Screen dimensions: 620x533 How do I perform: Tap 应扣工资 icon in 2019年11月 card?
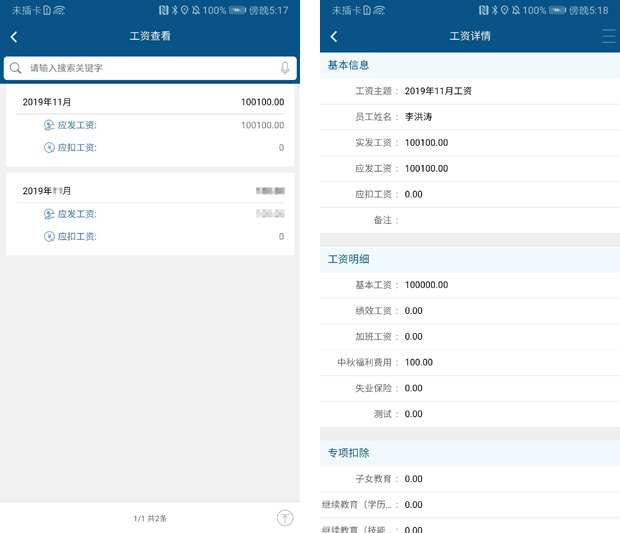pos(49,148)
